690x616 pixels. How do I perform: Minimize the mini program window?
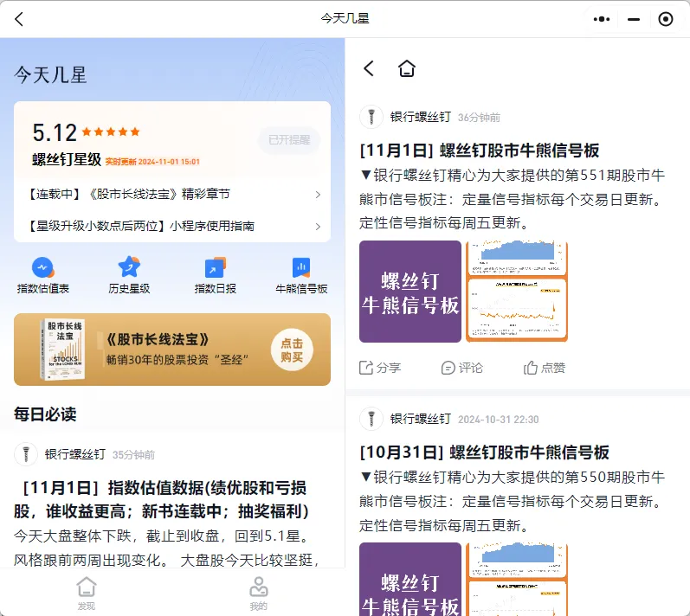[634, 19]
